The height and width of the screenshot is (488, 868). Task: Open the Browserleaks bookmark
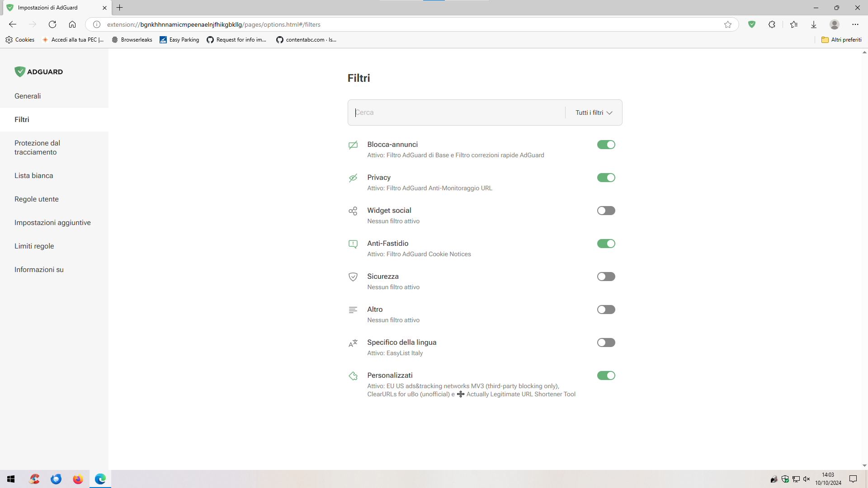(x=132, y=40)
